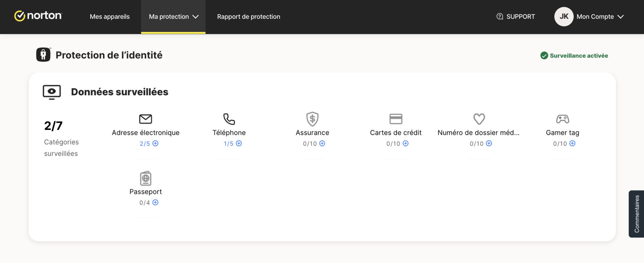Click the 1/5 phone count

[228, 144]
